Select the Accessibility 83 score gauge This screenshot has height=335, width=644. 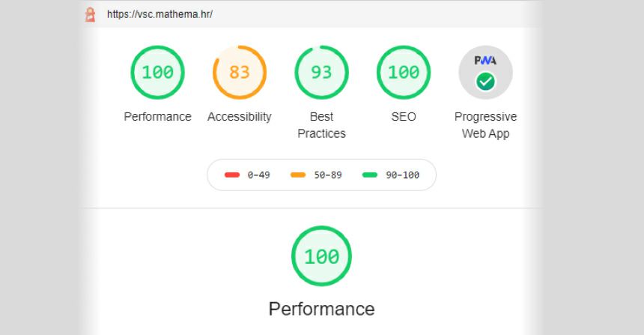click(x=240, y=73)
